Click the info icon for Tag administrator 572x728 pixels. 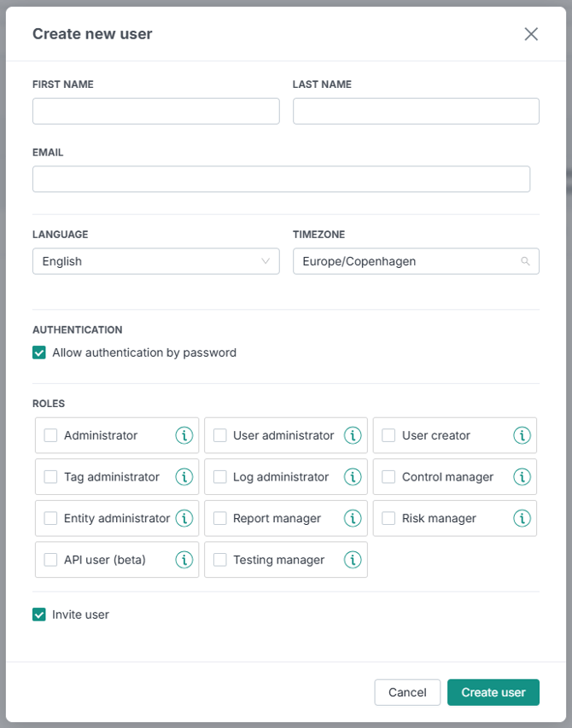click(184, 477)
